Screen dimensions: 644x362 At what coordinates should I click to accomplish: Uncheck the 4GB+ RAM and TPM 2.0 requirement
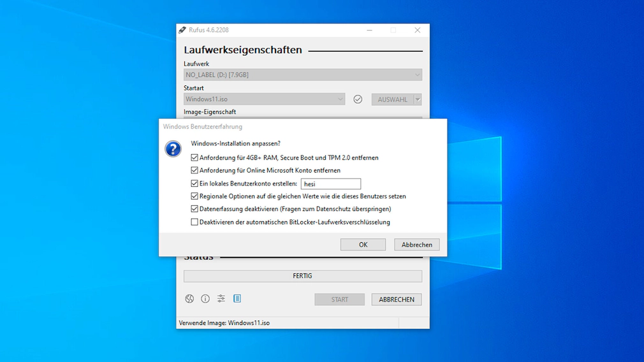194,157
